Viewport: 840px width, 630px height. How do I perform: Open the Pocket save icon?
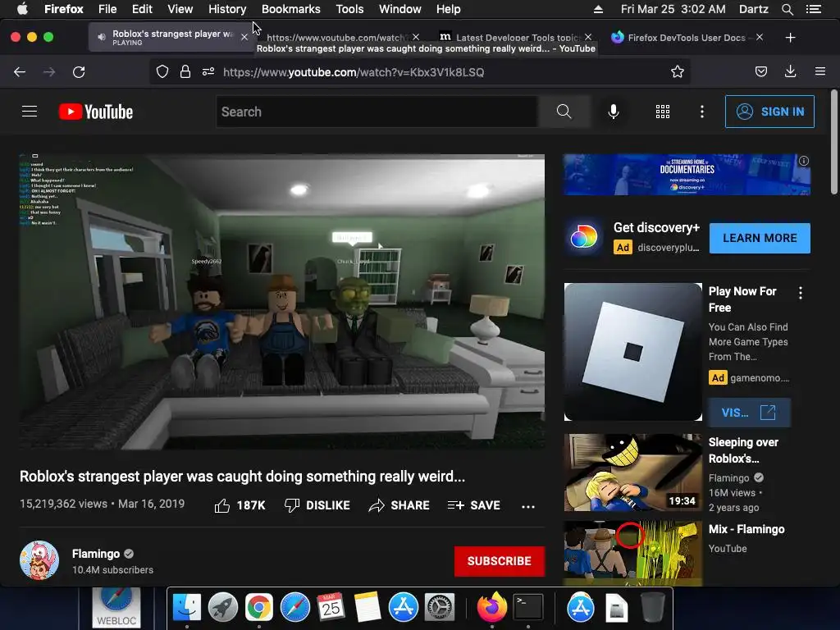[x=760, y=72]
